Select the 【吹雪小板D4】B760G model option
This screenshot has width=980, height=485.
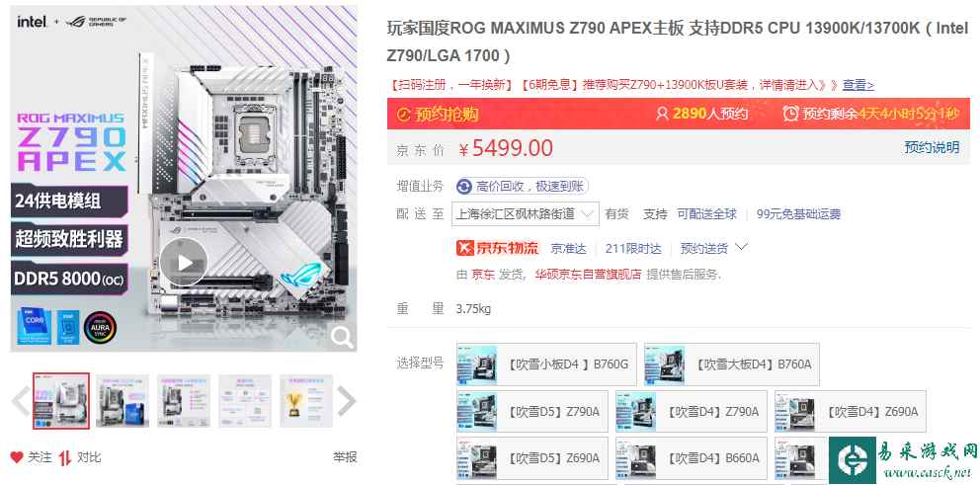click(547, 364)
